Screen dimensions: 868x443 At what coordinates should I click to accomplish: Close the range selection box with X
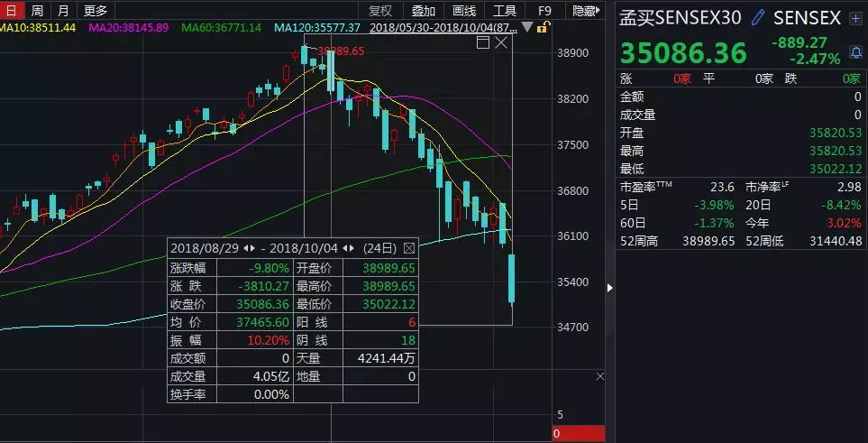point(501,42)
